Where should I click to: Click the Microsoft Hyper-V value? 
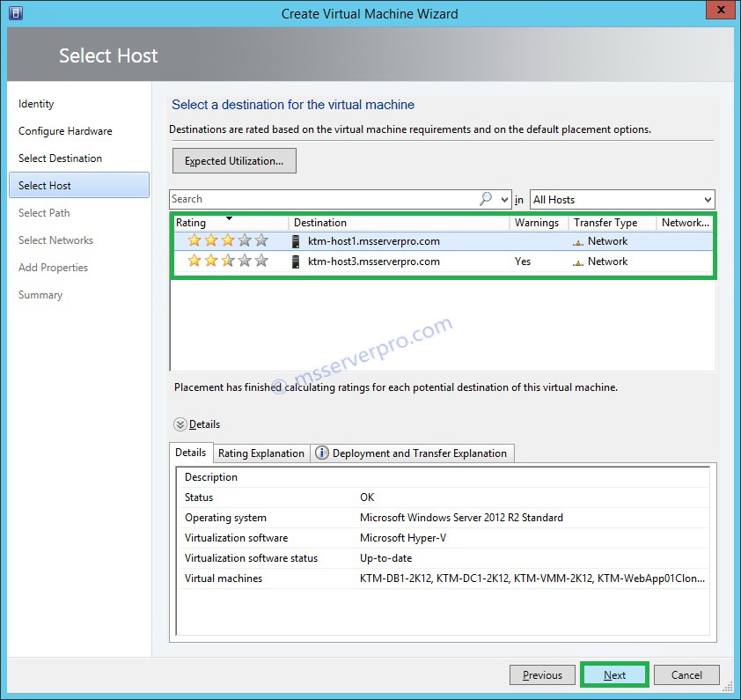pyautogui.click(x=403, y=538)
